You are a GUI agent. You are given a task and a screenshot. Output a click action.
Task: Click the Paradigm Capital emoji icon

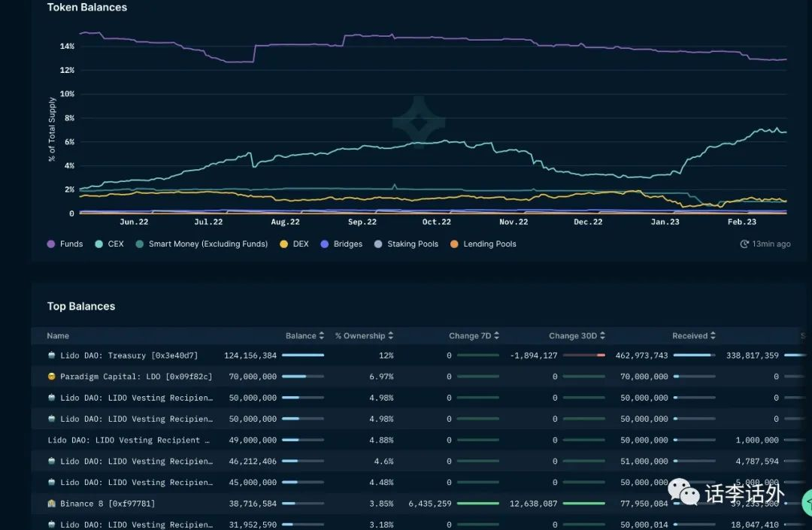(x=51, y=377)
